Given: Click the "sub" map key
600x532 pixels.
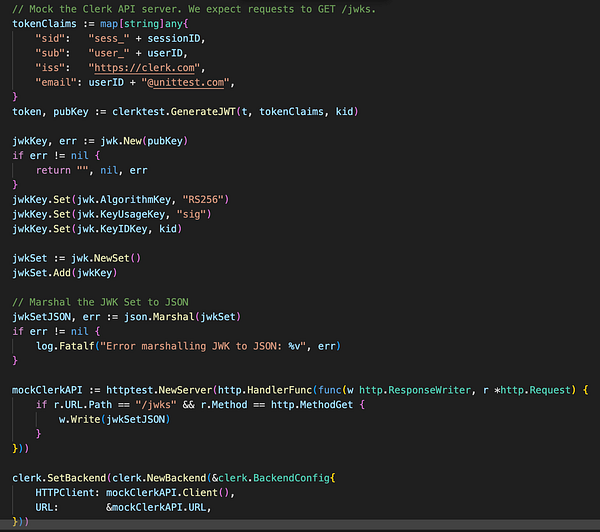Looking at the screenshot, I should point(53,53).
